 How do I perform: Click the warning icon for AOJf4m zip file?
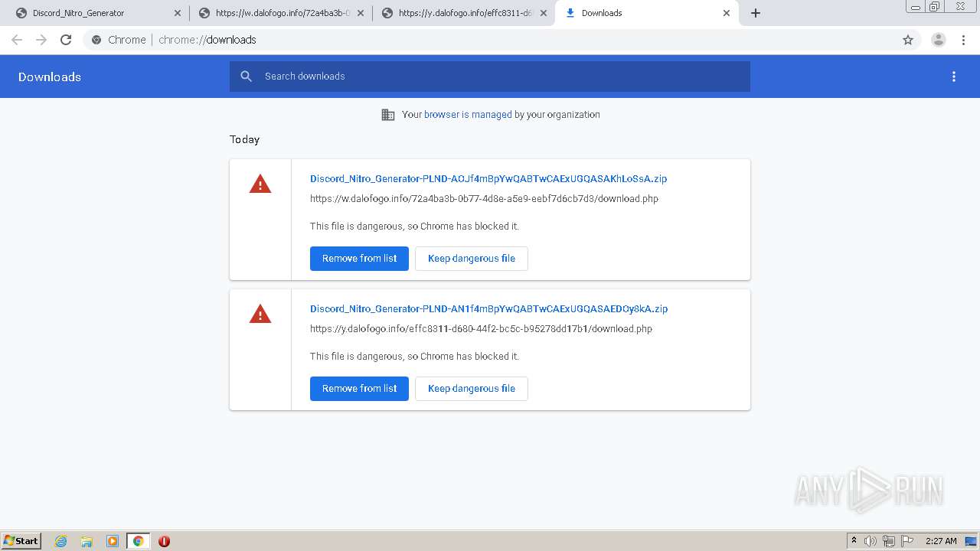[260, 184]
